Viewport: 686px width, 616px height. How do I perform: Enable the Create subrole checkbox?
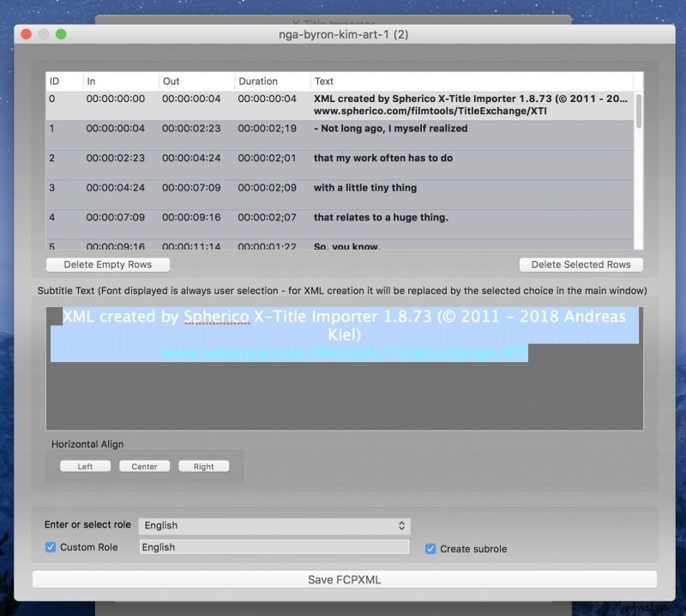(x=430, y=547)
